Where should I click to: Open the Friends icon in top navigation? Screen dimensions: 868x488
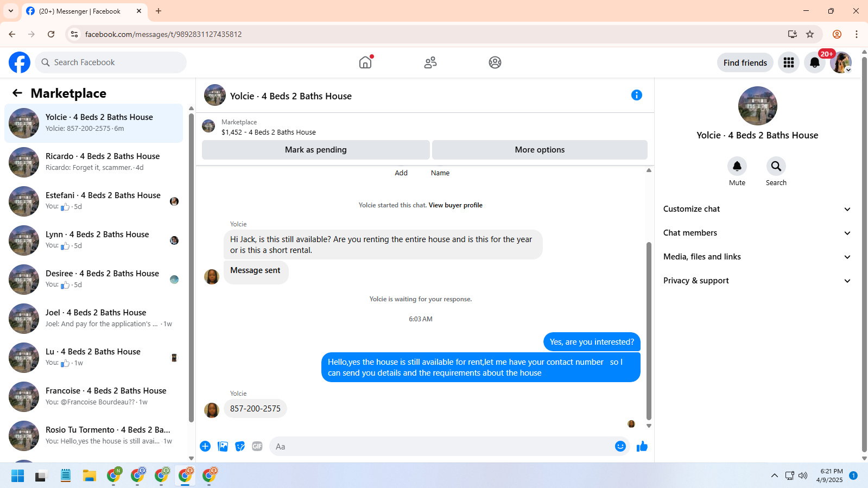pos(430,62)
